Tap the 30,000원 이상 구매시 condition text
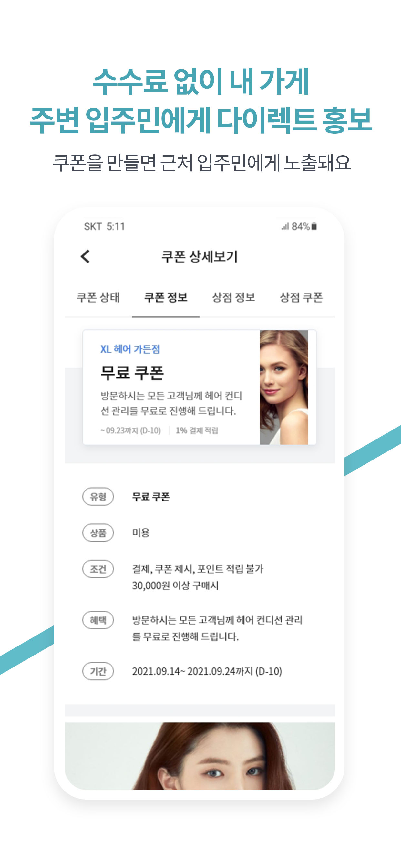The width and height of the screenshot is (401, 868). tap(175, 586)
